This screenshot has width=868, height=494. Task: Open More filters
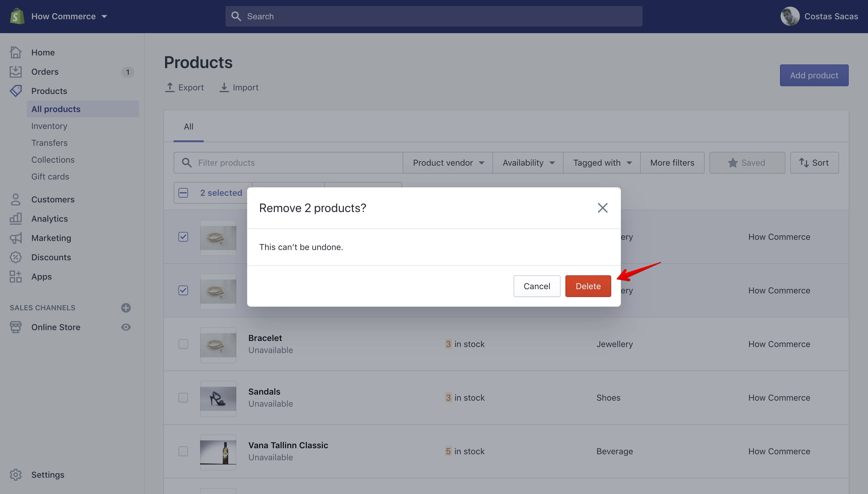tap(672, 163)
